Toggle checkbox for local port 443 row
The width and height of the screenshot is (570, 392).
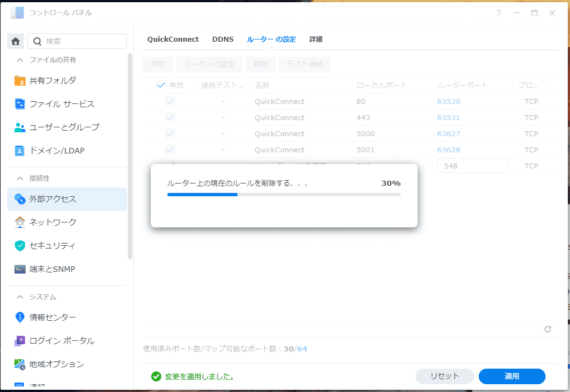coord(170,117)
